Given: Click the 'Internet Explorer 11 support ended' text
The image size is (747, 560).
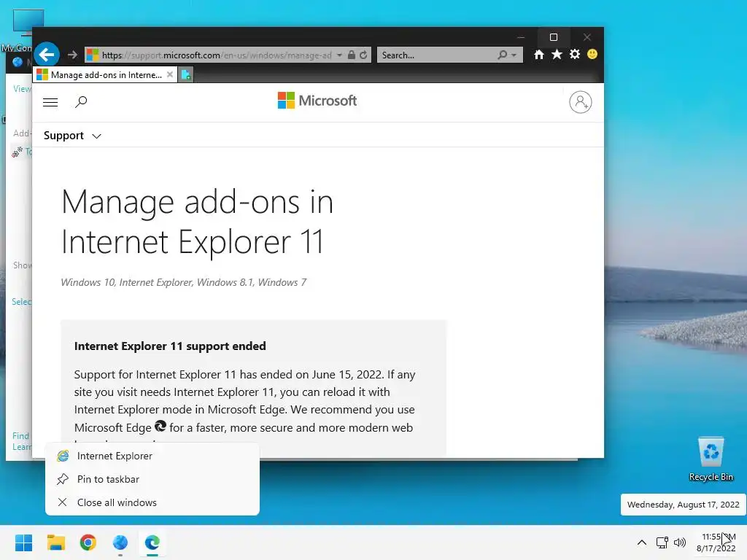Looking at the screenshot, I should [x=170, y=346].
